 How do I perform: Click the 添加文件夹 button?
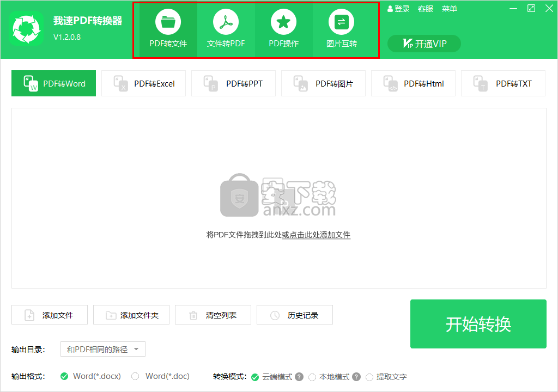pyautogui.click(x=131, y=315)
